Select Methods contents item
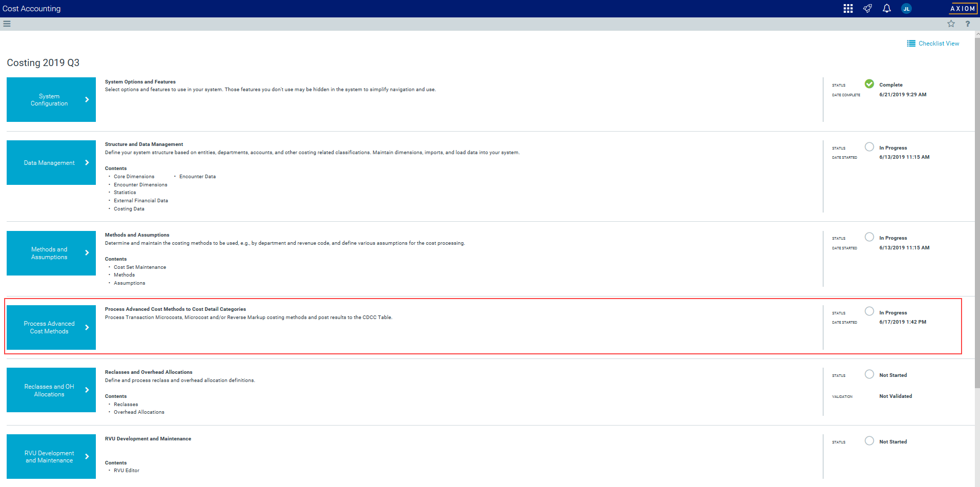This screenshot has height=487, width=980. point(124,275)
